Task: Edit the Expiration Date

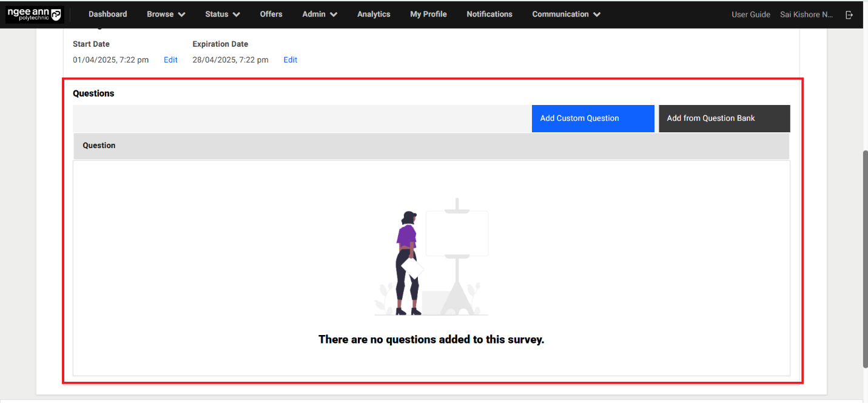Action: point(290,59)
